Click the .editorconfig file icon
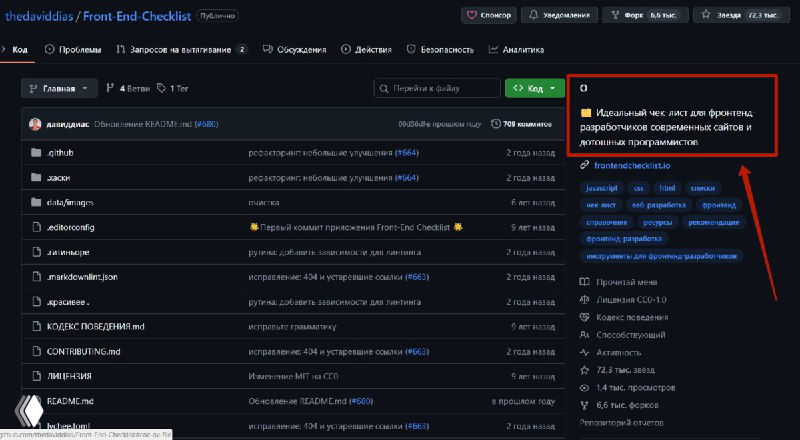 coord(36,227)
